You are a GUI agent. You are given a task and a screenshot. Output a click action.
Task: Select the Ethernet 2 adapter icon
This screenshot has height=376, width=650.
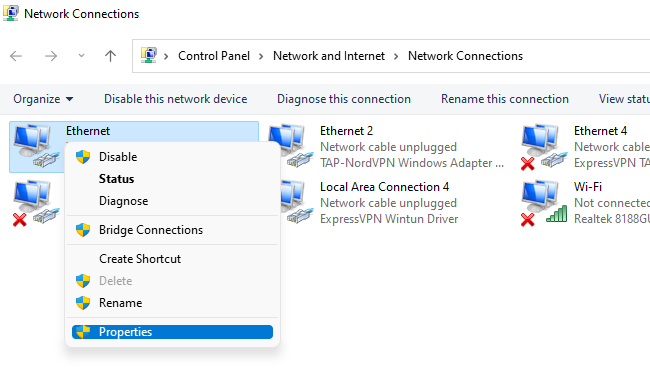point(292,146)
